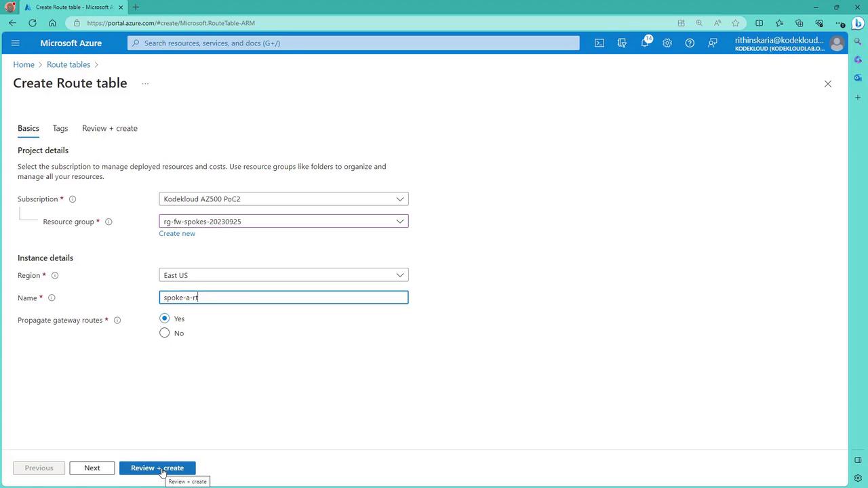Launch Azure Cloud Shell from the header
Image resolution: width=868 pixels, height=488 pixels.
(x=599, y=43)
